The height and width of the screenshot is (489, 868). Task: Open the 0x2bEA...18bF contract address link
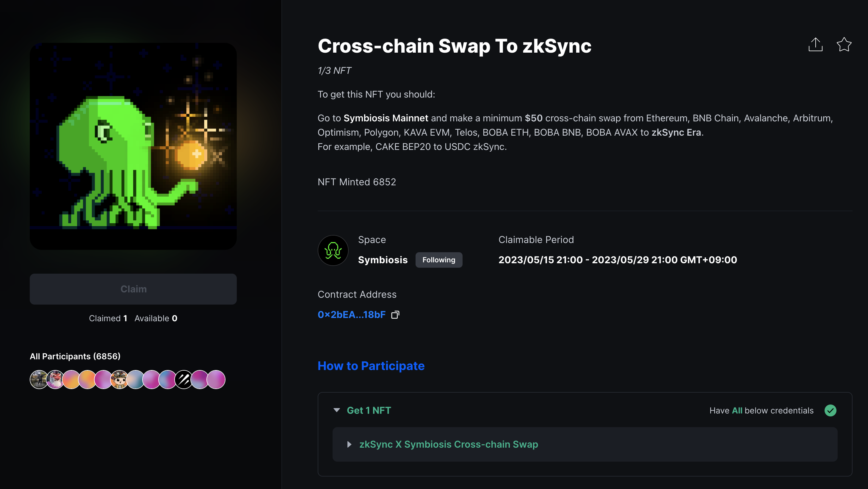(x=351, y=315)
